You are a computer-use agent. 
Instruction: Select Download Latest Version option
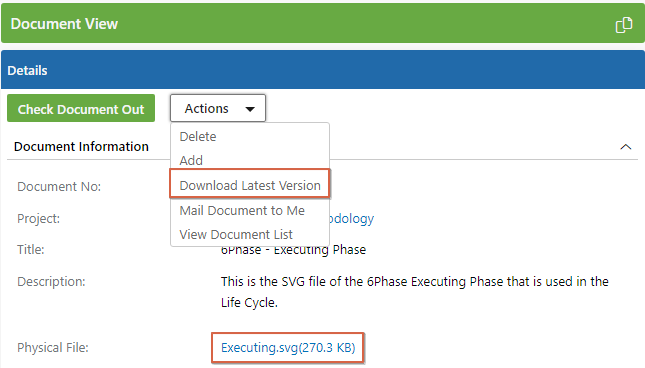tap(250, 185)
